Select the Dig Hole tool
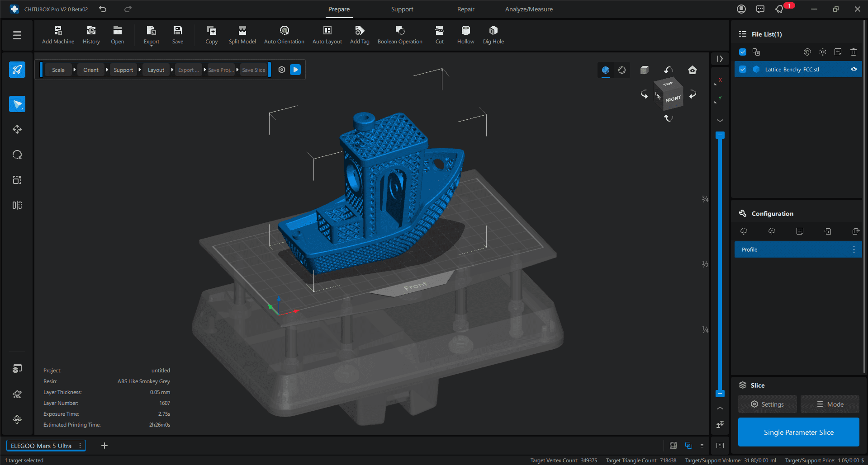Image resolution: width=868 pixels, height=465 pixels. [493, 31]
